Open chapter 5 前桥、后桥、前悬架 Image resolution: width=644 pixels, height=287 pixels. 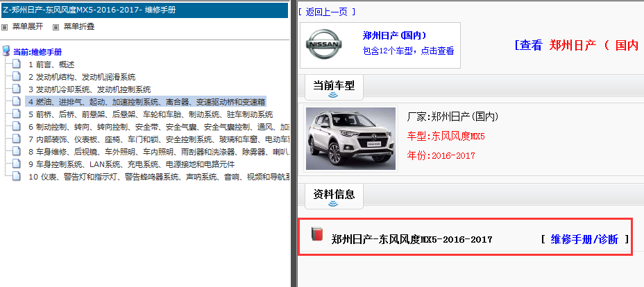[151, 114]
